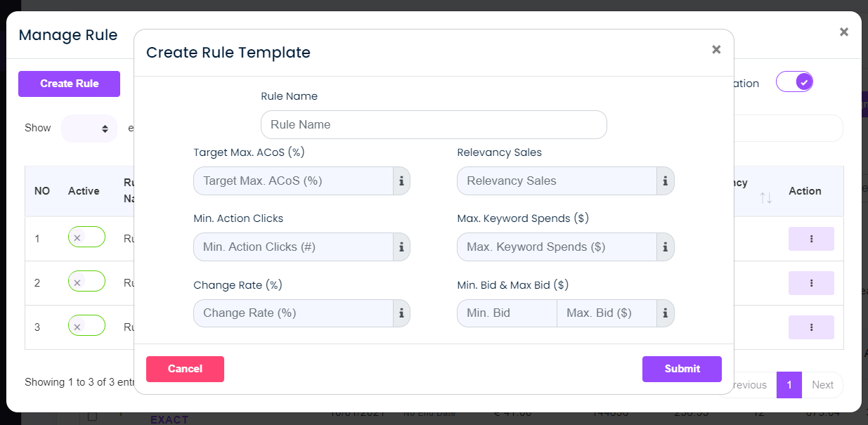868x425 pixels.
Task: Toggle Active switch for rule 2
Action: pyautogui.click(x=86, y=282)
